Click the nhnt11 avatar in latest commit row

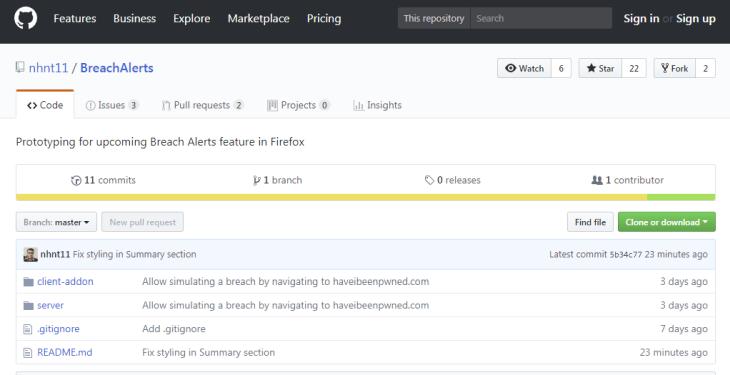tap(31, 254)
